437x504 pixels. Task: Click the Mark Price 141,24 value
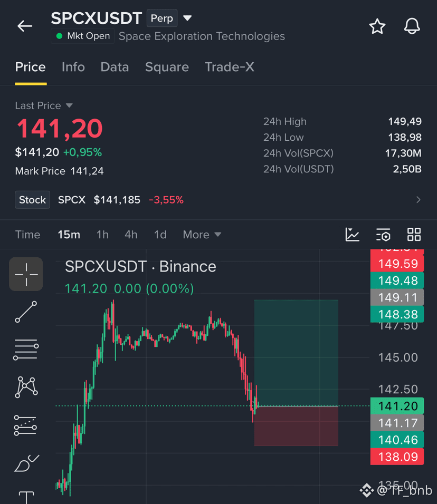(87, 171)
